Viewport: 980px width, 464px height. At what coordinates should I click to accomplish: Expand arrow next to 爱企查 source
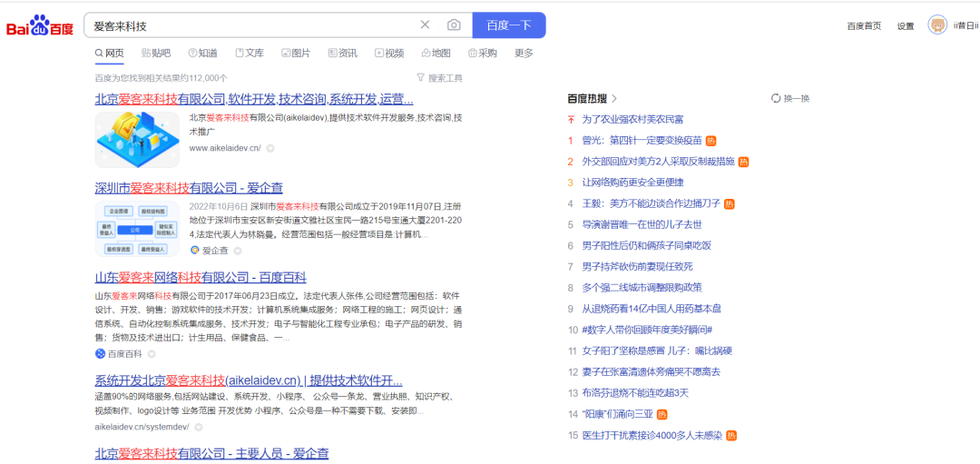238,251
